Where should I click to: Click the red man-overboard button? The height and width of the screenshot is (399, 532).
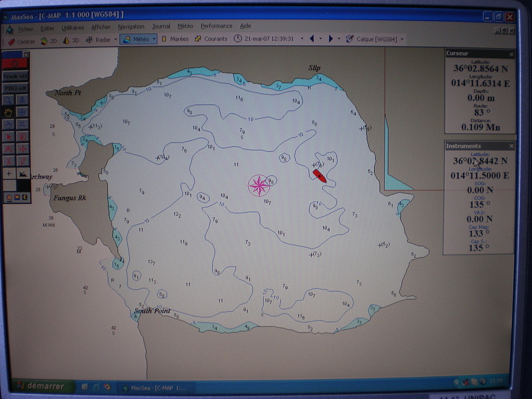coord(15,63)
